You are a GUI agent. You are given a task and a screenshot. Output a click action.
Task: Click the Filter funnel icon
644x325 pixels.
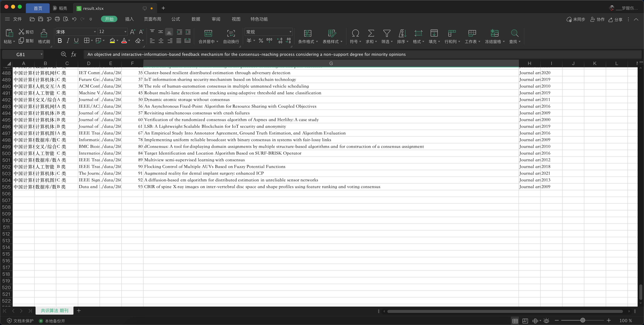(387, 33)
